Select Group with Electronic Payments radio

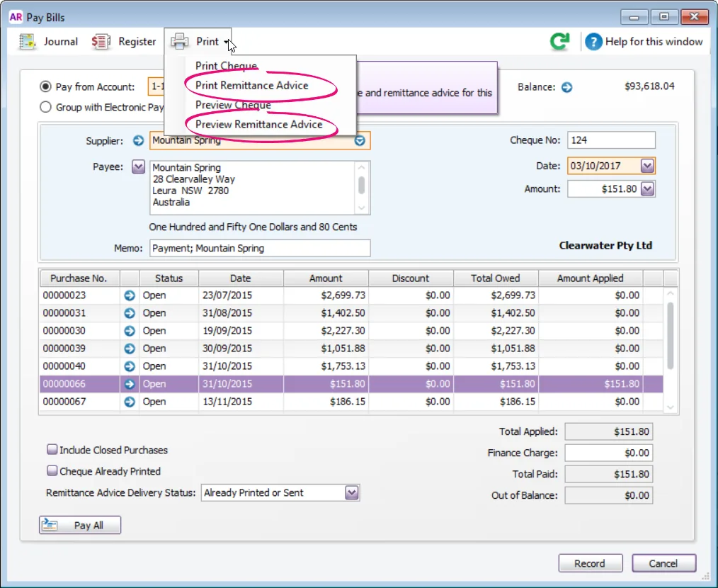point(45,107)
